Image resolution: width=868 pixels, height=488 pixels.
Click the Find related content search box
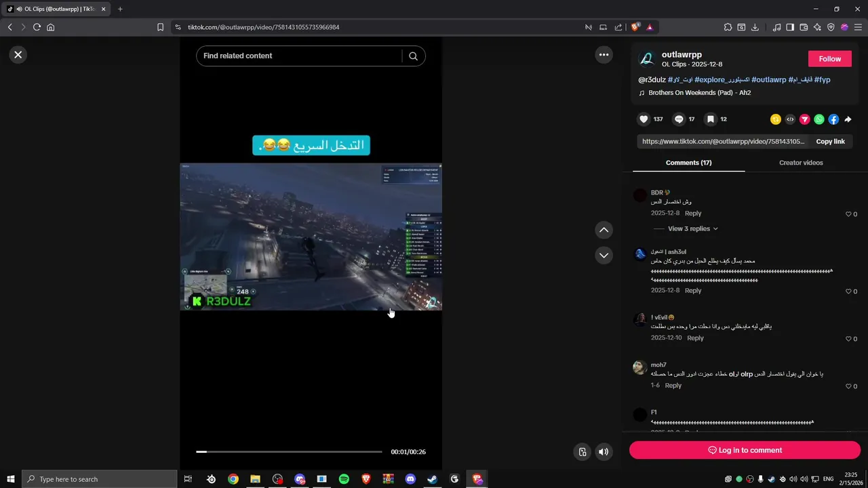tap(298, 56)
